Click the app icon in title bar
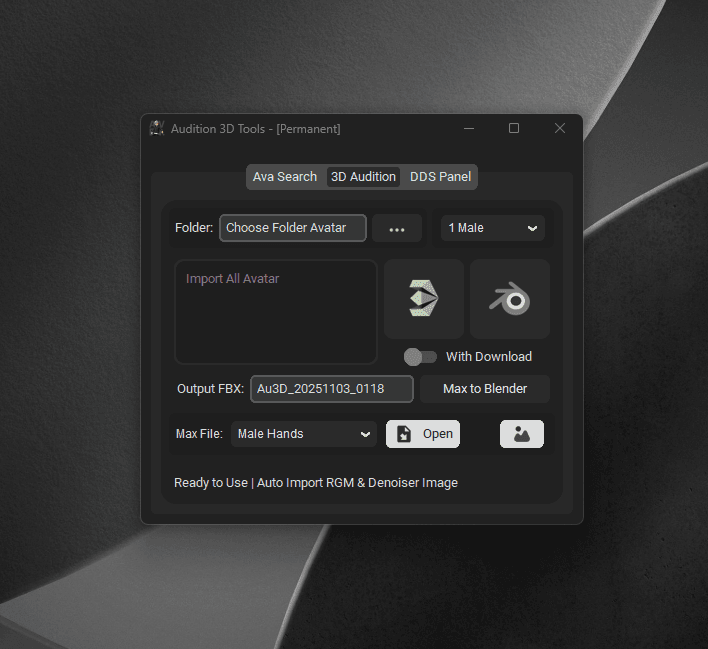 (157, 129)
